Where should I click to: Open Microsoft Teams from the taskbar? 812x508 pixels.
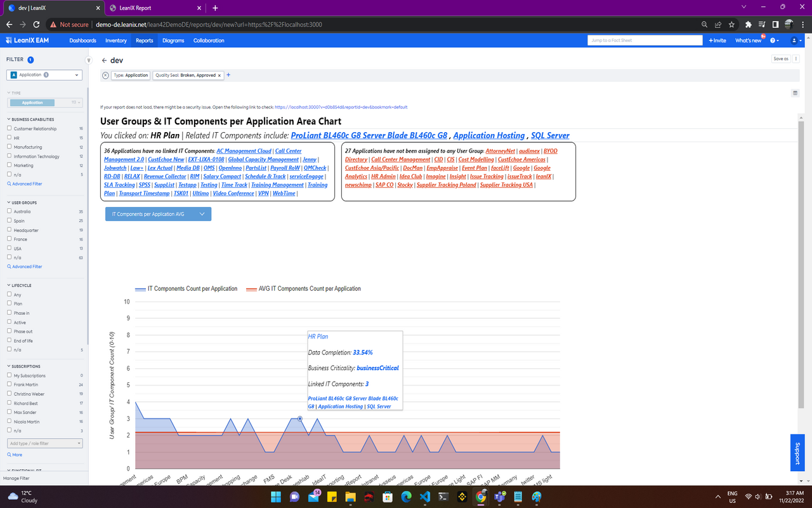(499, 497)
